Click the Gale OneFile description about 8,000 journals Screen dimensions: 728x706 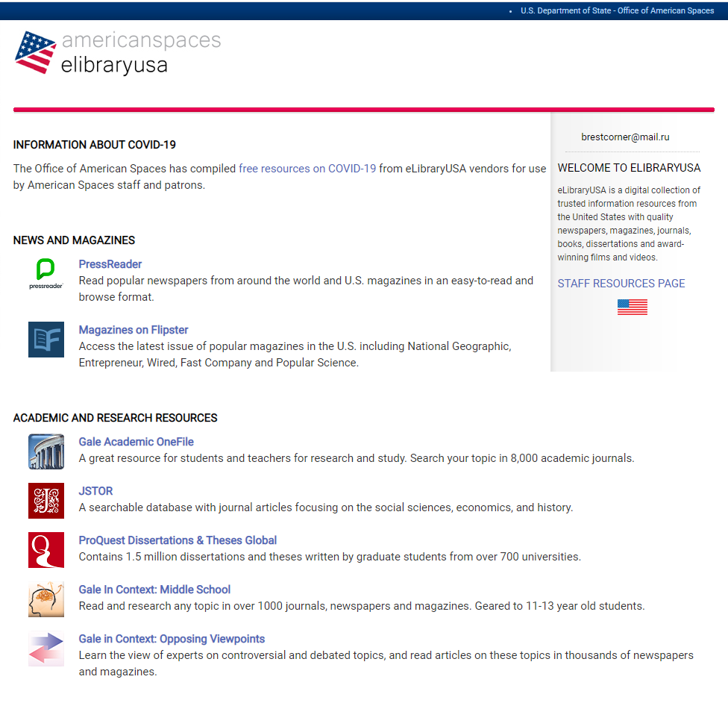(357, 458)
